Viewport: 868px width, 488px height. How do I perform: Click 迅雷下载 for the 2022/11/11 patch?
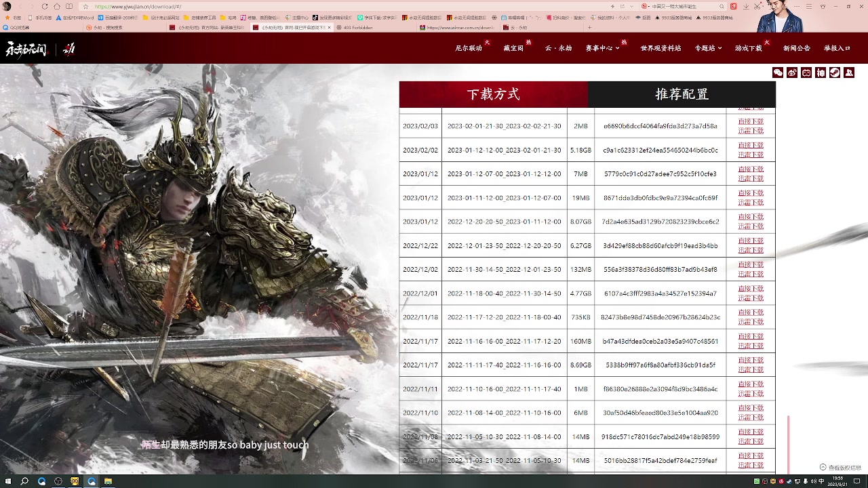751,394
